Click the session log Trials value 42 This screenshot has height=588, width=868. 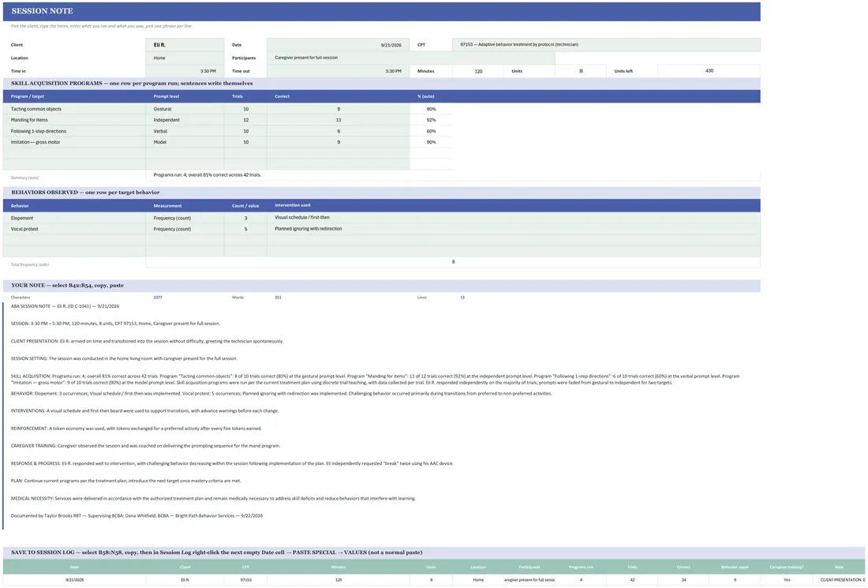632,579
